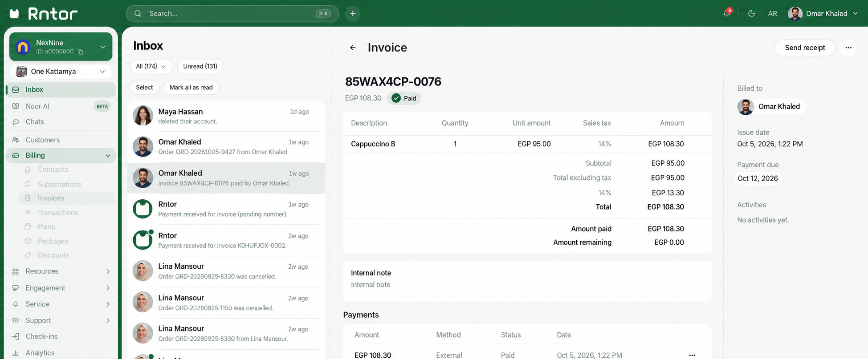
Task: Open the notifications bell
Action: pos(727,13)
